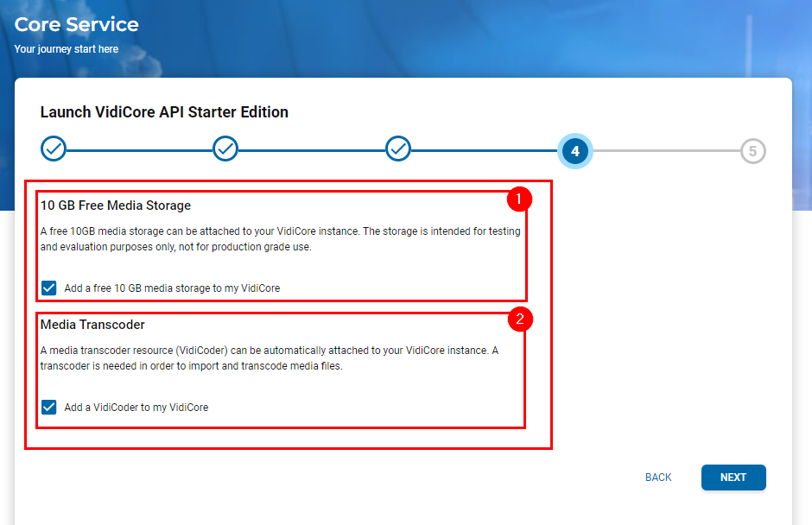
Task: Jump to step 5 in the wizard
Action: [x=752, y=151]
